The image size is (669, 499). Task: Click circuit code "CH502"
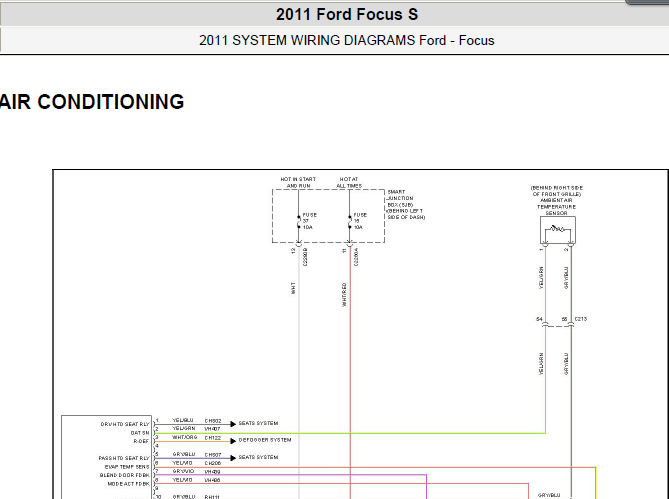tap(213, 421)
